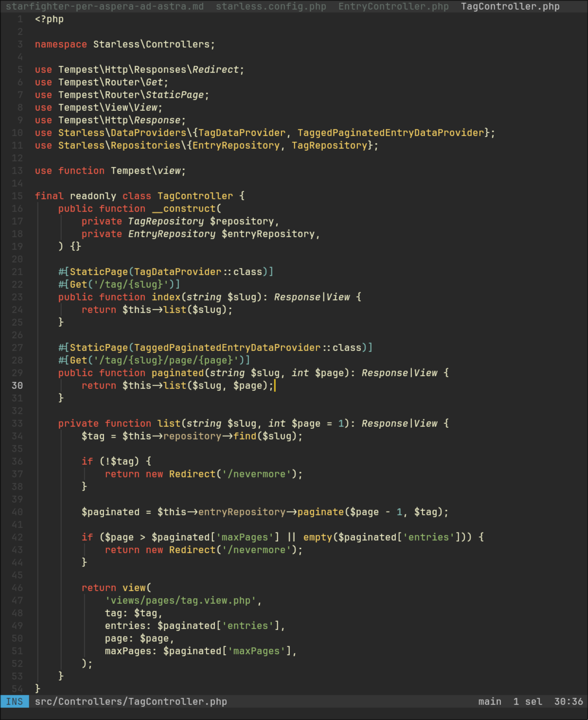
Task: Click 'EntryRepository' in the Repositories import on line 11
Action: [236, 145]
